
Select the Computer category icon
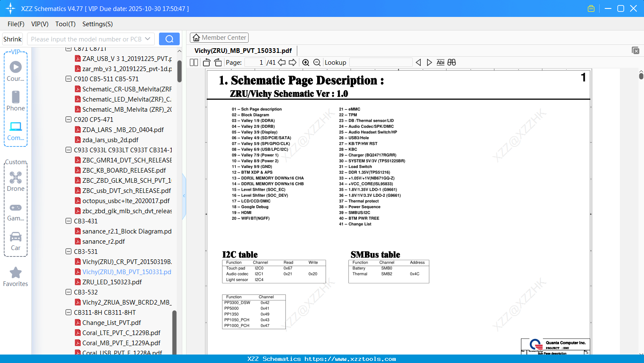pos(16,131)
